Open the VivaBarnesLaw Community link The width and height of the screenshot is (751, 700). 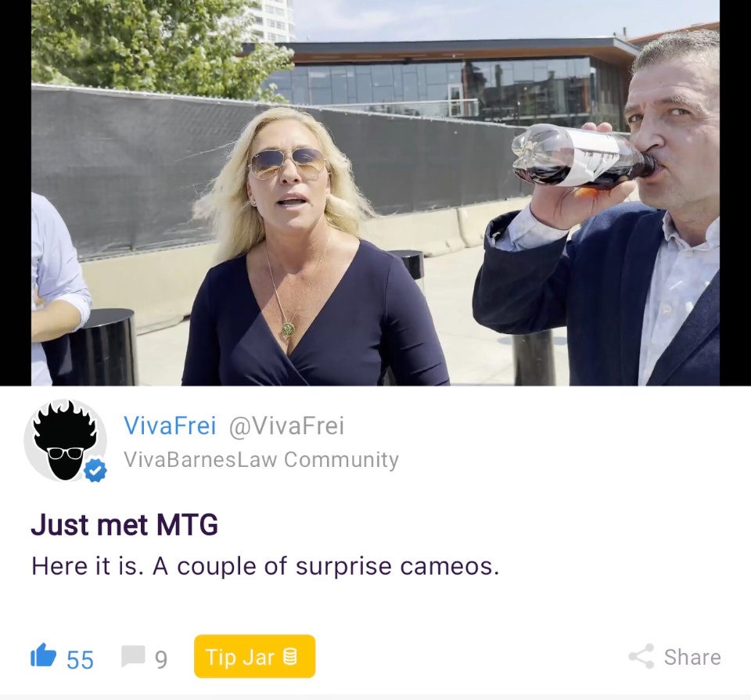[261, 459]
